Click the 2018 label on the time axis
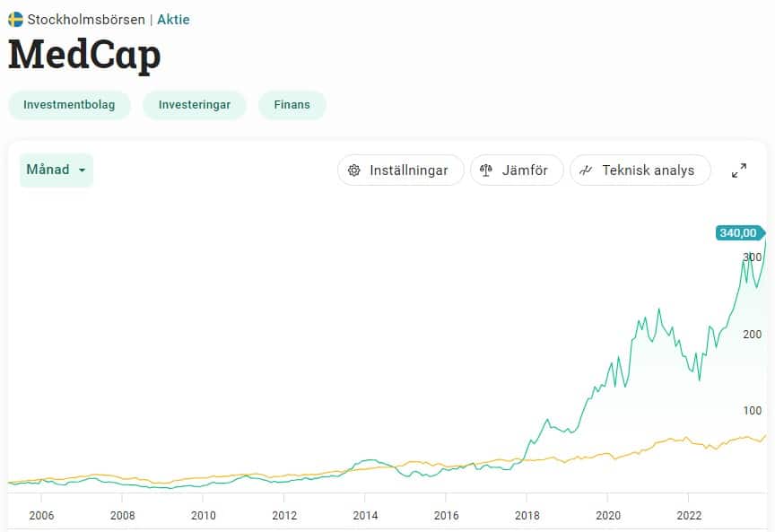The height and width of the screenshot is (532, 775). [x=527, y=516]
